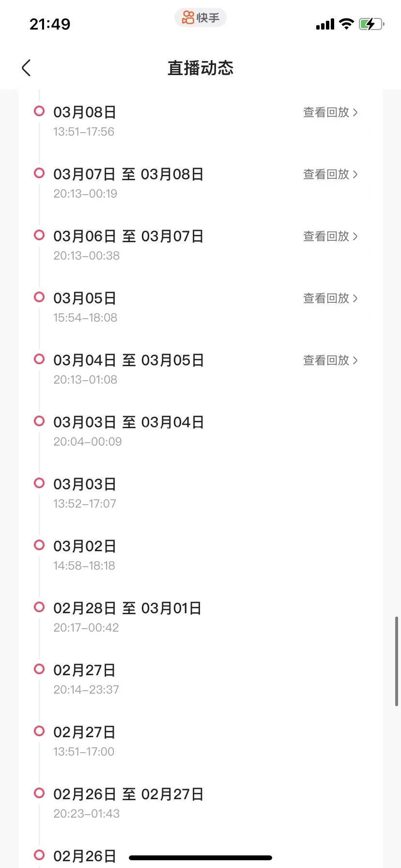Image resolution: width=401 pixels, height=868 pixels.
Task: Tap the back arrow icon
Action: (27, 68)
